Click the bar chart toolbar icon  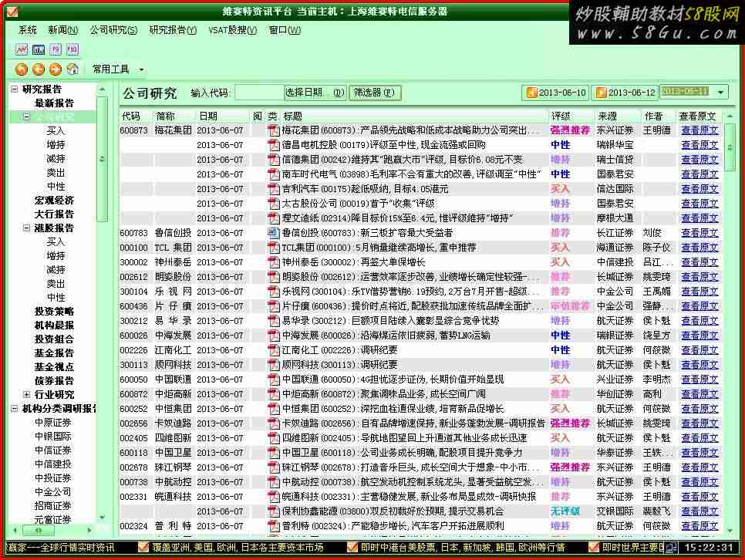click(x=39, y=49)
